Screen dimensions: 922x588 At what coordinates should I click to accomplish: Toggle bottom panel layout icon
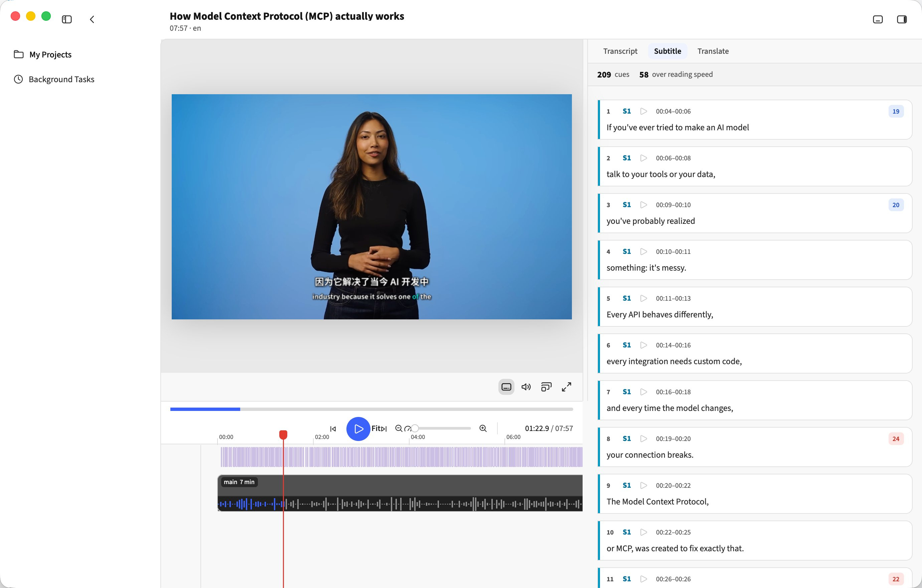(x=878, y=19)
